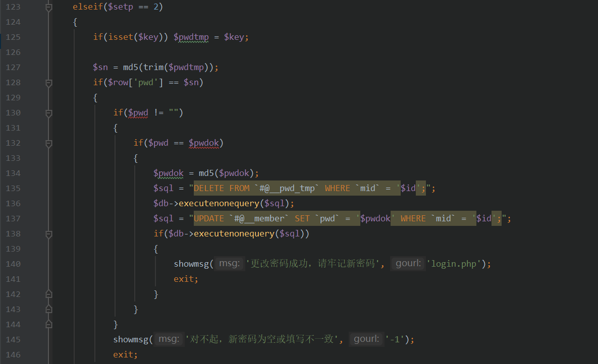Click the msg: parameter hint on line 145

tap(169, 339)
